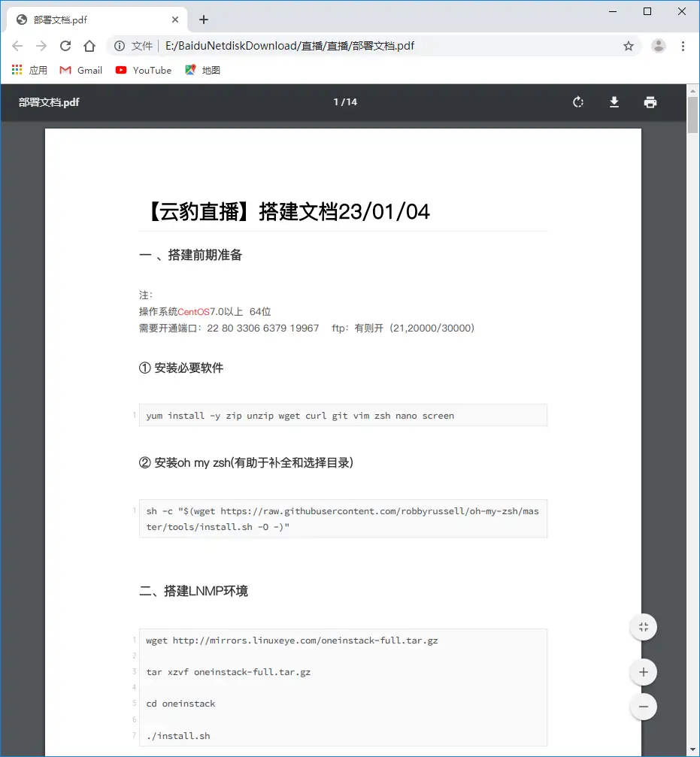Select the 部署文档.pdf tab
This screenshot has width=700, height=757.
coord(90,19)
